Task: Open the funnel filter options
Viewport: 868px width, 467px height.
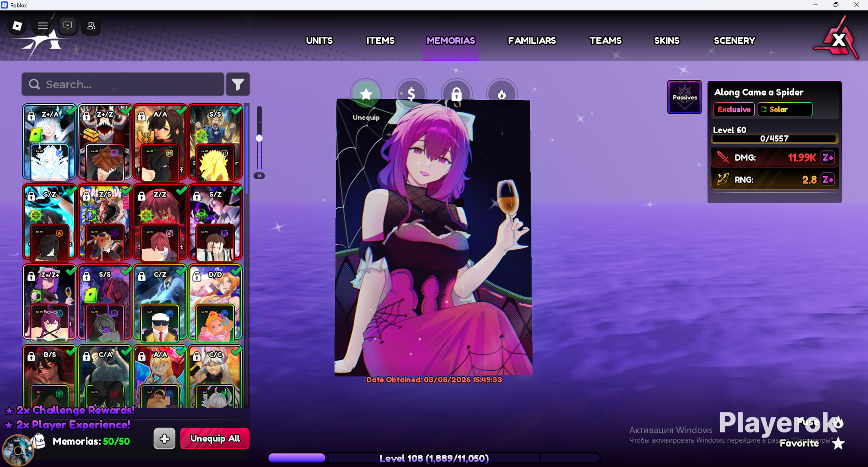Action: pyautogui.click(x=238, y=85)
